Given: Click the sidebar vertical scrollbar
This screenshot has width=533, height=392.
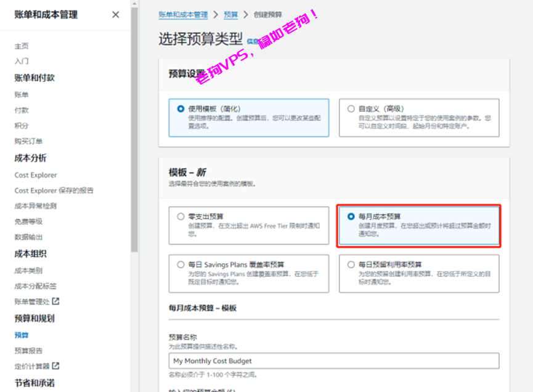Looking at the screenshot, I should click(x=134, y=123).
